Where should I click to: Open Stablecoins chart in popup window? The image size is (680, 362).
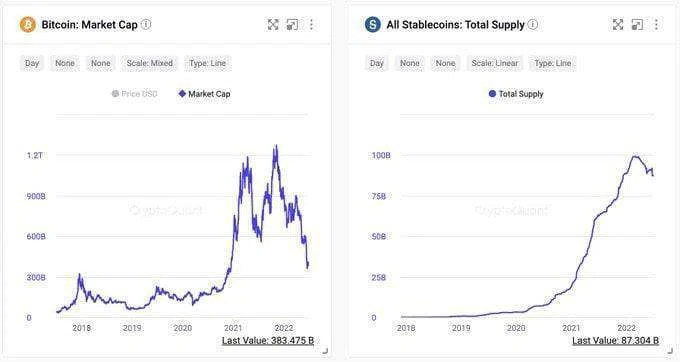coord(637,25)
